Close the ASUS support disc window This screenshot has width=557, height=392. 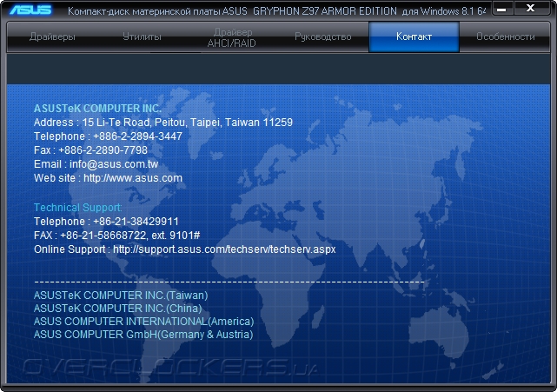click(531, 8)
